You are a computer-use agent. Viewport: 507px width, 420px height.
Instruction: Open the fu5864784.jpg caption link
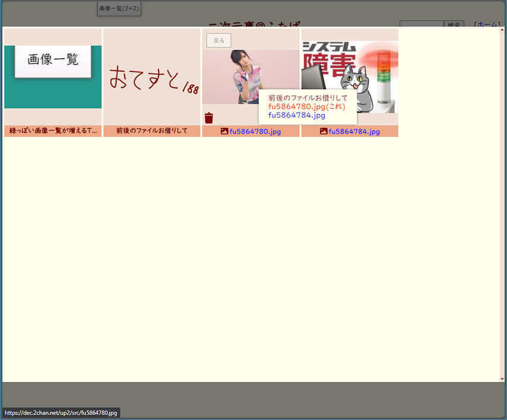(354, 131)
